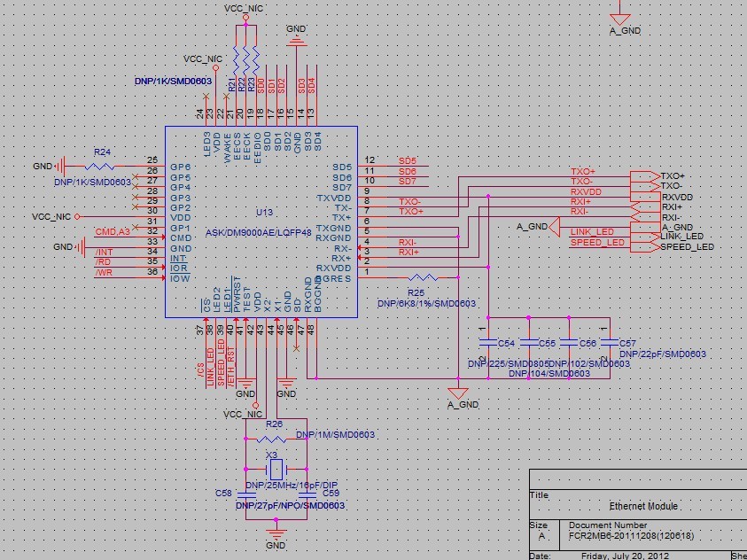Screen dimensions: 747x560
Task: Select the 'DNP/102/SMD0603' value text
Action: click(590, 364)
